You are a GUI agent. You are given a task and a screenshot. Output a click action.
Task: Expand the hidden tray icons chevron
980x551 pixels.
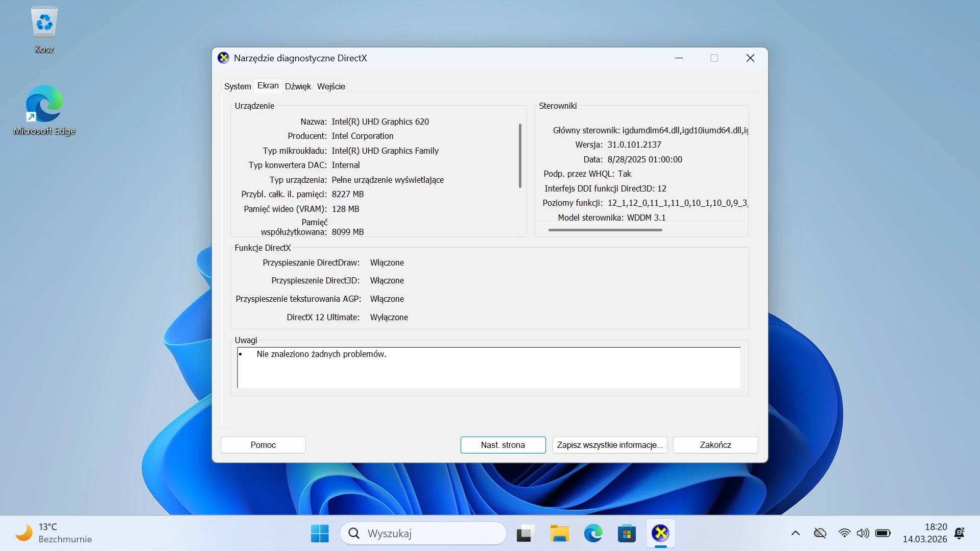(x=795, y=533)
